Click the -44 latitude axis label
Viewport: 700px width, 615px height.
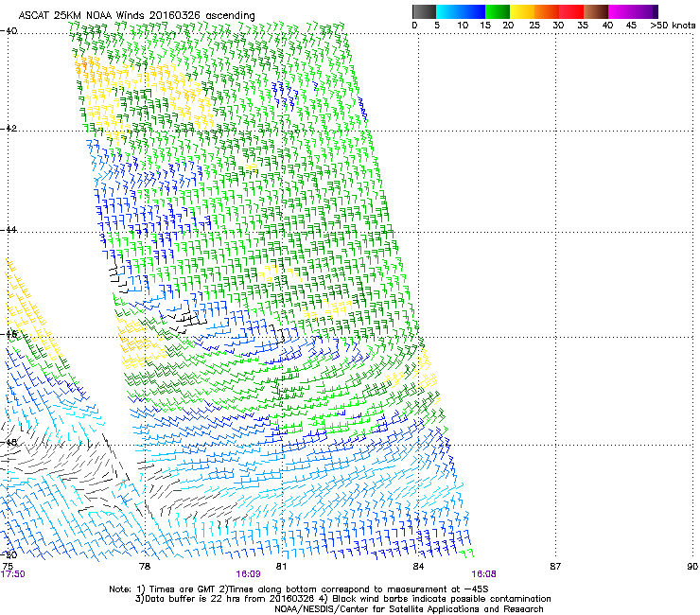pos(9,230)
